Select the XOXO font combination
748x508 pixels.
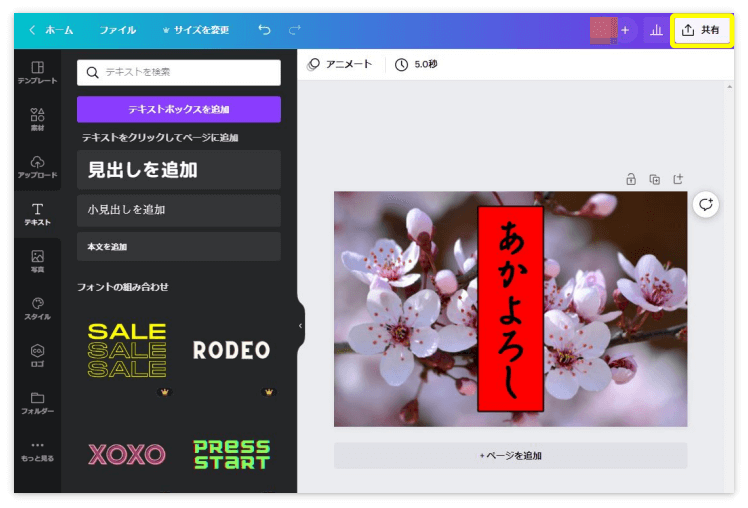click(x=127, y=454)
